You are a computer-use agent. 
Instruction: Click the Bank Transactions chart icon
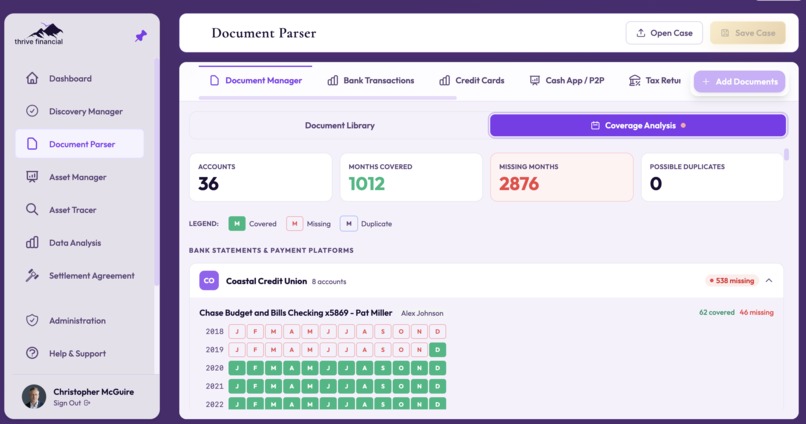pos(333,80)
